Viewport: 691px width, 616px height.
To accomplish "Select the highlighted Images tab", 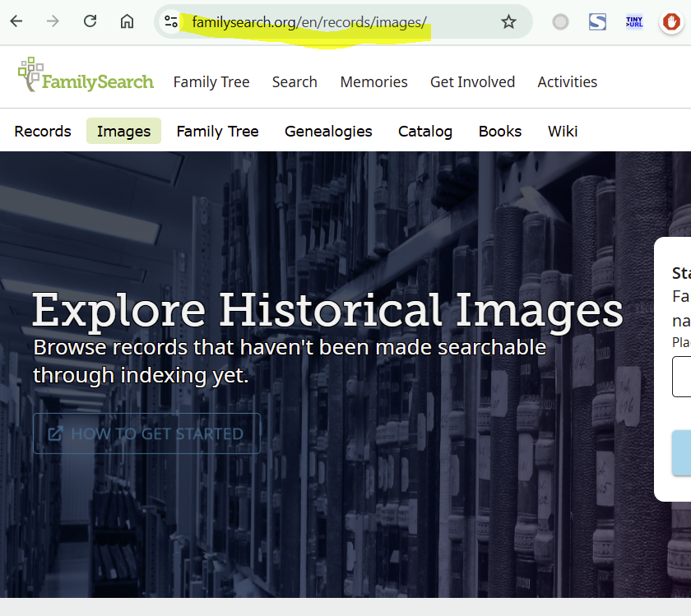I will pyautogui.click(x=124, y=132).
